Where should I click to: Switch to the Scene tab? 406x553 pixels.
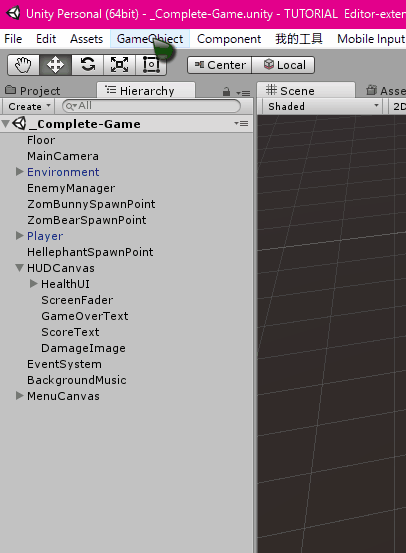tap(305, 91)
